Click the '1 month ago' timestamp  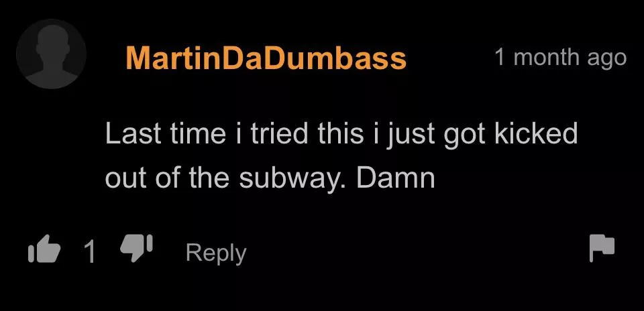click(x=560, y=58)
